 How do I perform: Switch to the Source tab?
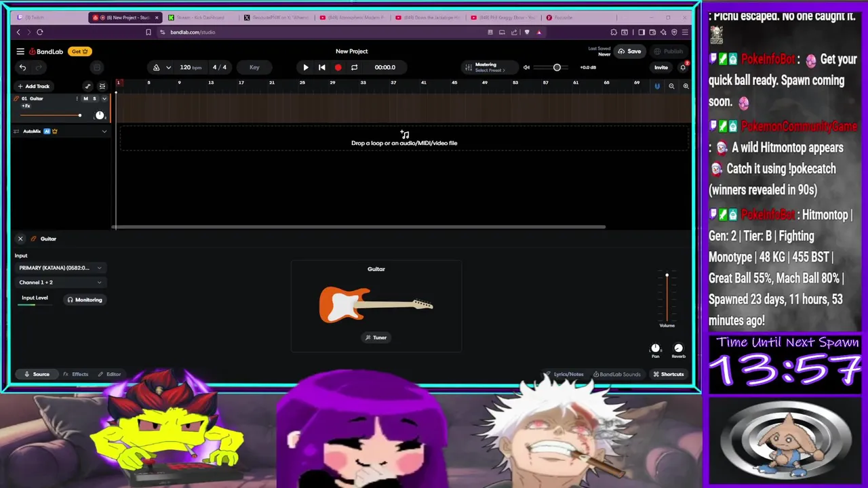click(37, 374)
